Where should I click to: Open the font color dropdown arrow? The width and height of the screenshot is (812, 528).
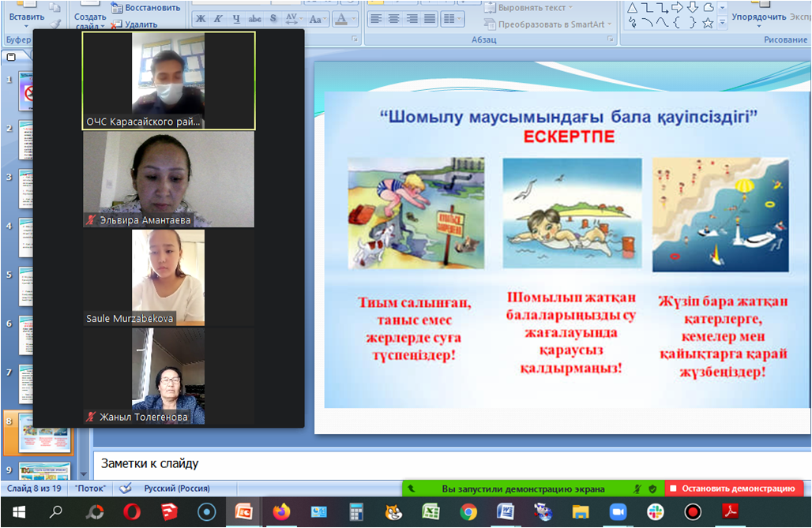click(352, 18)
